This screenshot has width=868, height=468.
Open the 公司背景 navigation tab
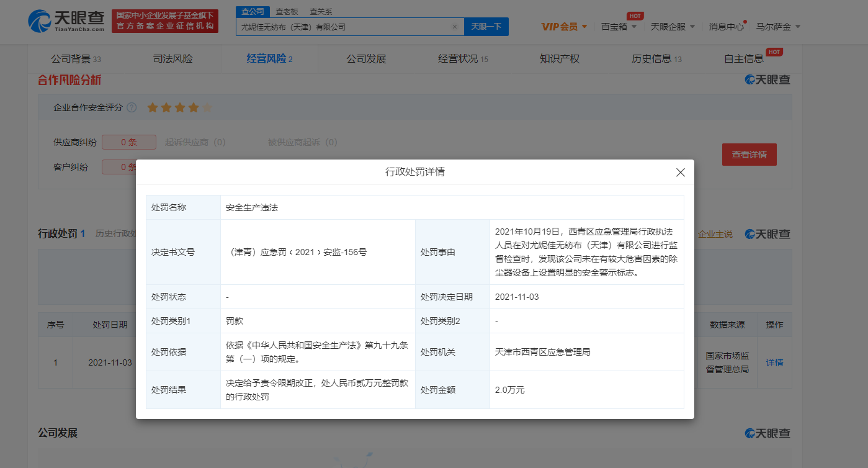(x=76, y=59)
